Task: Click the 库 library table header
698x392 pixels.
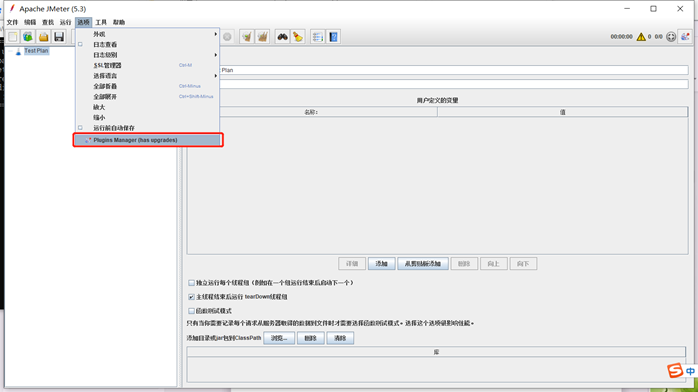Action: click(x=436, y=352)
